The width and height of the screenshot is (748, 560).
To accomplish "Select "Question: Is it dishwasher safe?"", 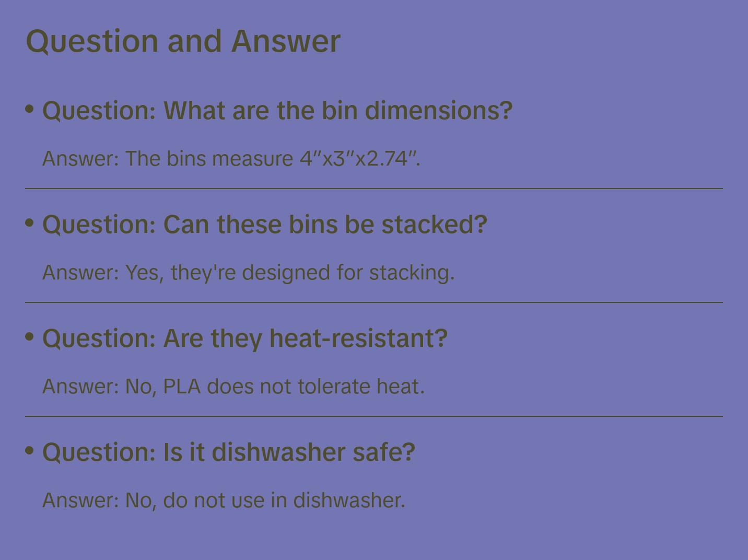I will pyautogui.click(x=228, y=452).
